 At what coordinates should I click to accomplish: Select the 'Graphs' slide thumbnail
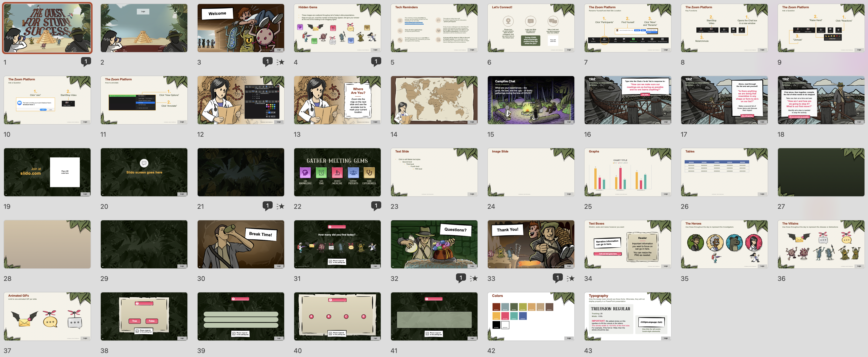[x=628, y=172]
